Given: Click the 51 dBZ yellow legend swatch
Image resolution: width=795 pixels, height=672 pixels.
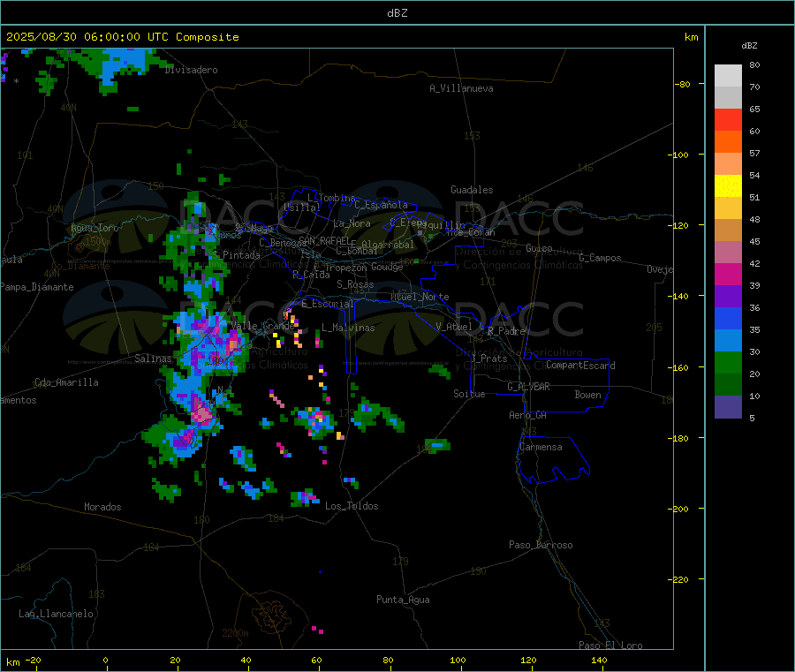Looking at the screenshot, I should [728, 186].
